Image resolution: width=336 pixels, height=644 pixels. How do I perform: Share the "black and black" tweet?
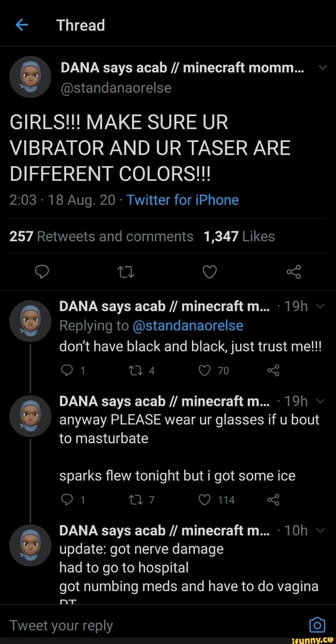click(273, 371)
